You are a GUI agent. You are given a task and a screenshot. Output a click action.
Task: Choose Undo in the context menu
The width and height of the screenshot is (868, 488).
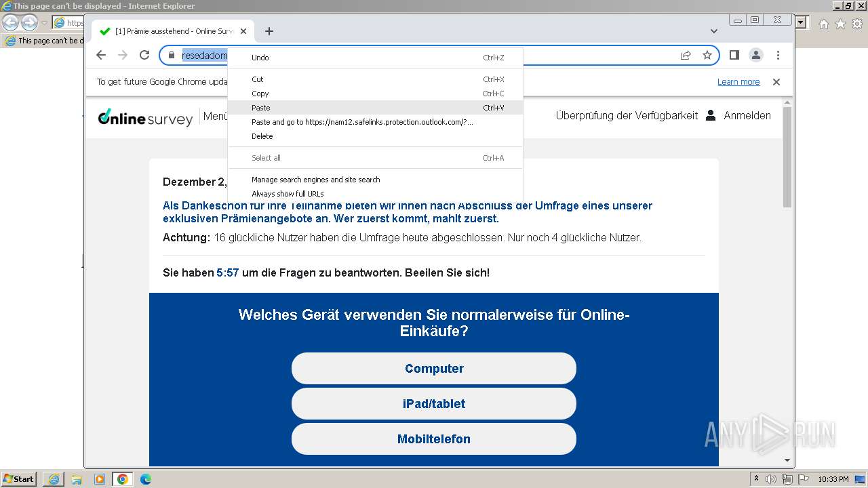click(375, 58)
